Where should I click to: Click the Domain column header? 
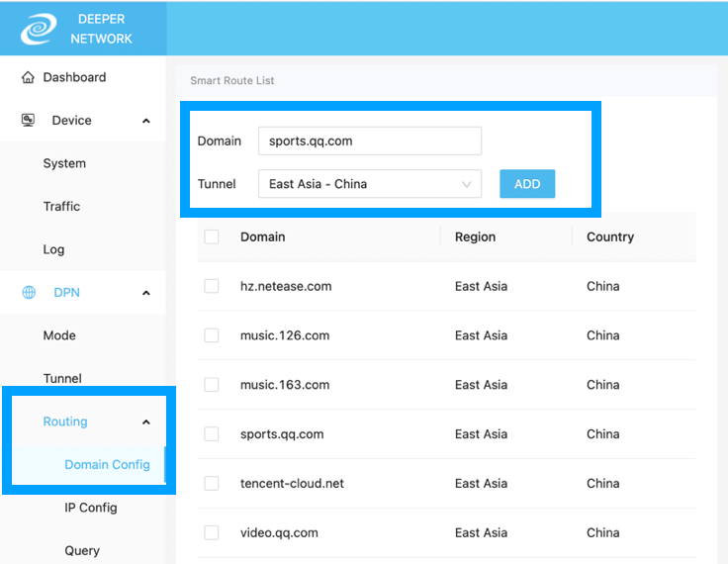pos(263,236)
